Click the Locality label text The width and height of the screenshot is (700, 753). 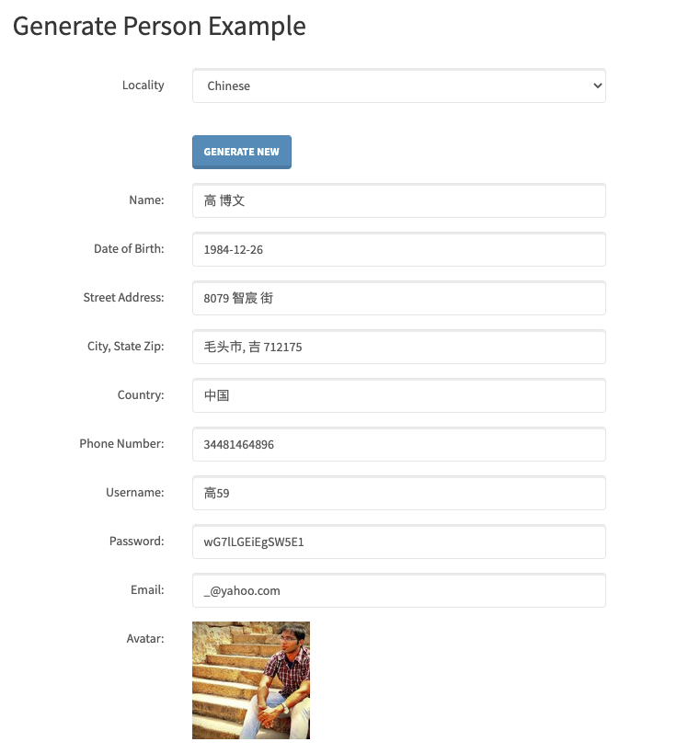coord(143,85)
